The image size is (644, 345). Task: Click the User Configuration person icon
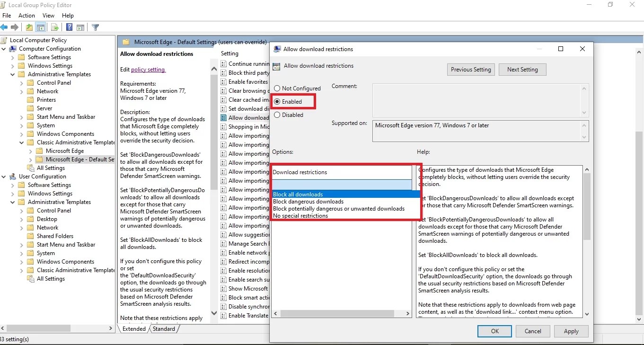[x=13, y=177]
